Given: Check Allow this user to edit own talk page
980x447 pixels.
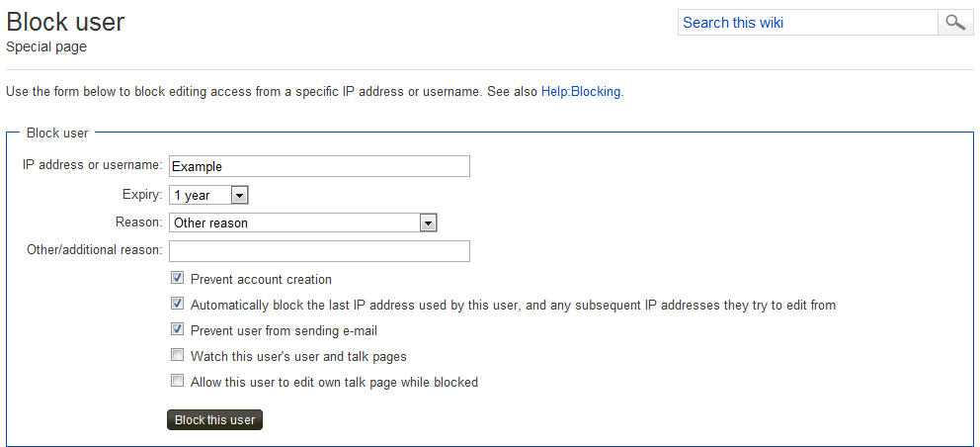Looking at the screenshot, I should (x=178, y=382).
